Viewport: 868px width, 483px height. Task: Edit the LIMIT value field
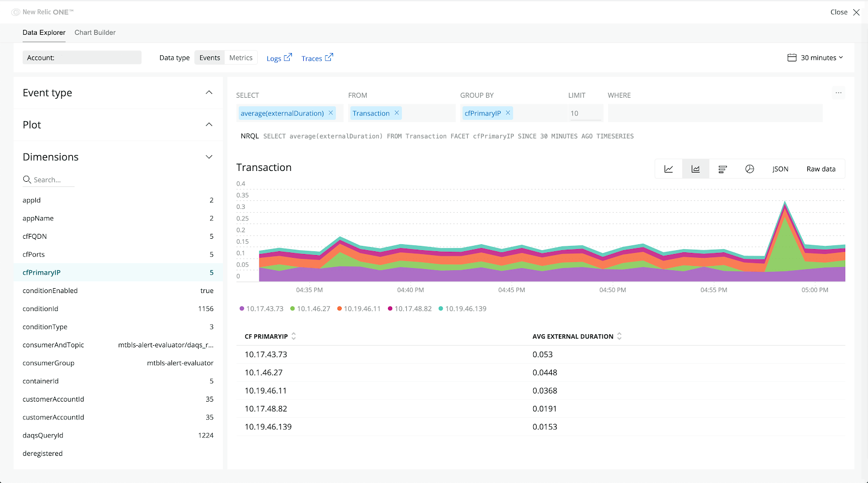[585, 113]
